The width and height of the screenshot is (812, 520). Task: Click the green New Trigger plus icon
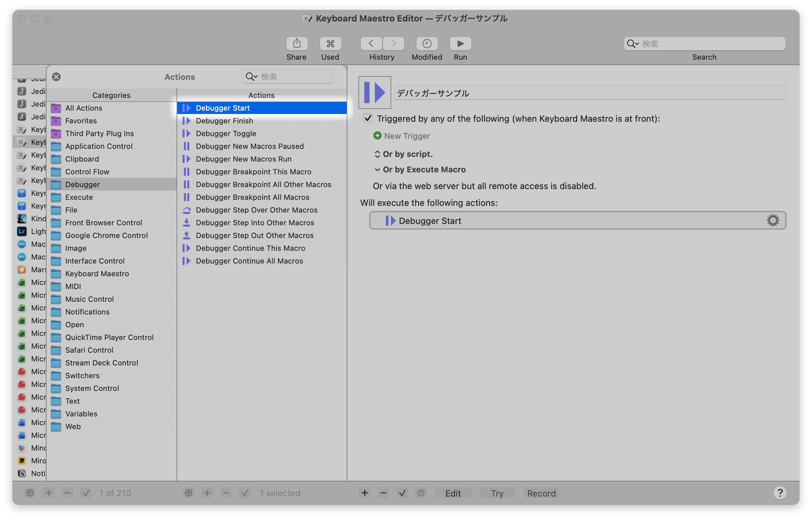point(377,136)
